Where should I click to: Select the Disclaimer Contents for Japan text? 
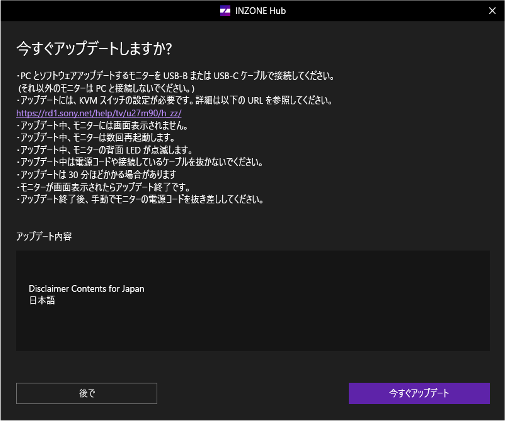86,289
